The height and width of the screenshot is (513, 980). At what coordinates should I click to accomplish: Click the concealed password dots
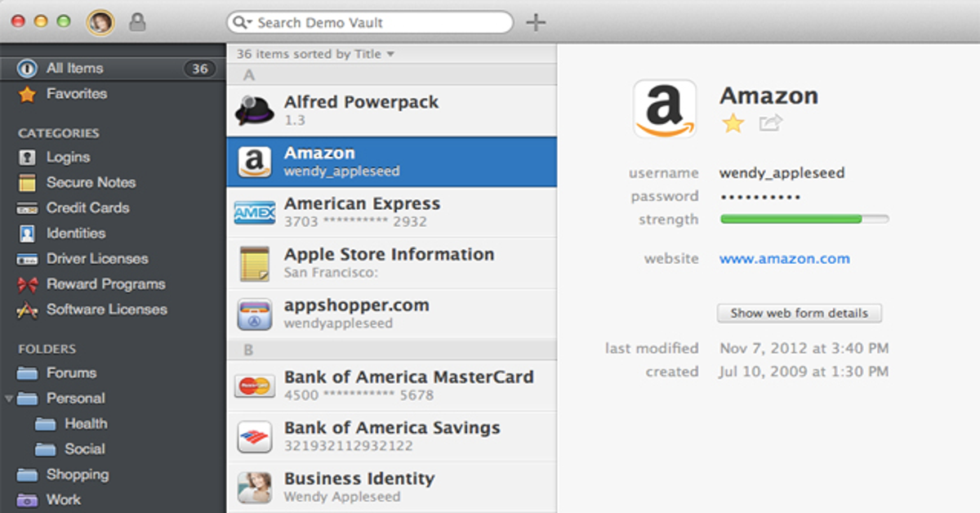759,197
